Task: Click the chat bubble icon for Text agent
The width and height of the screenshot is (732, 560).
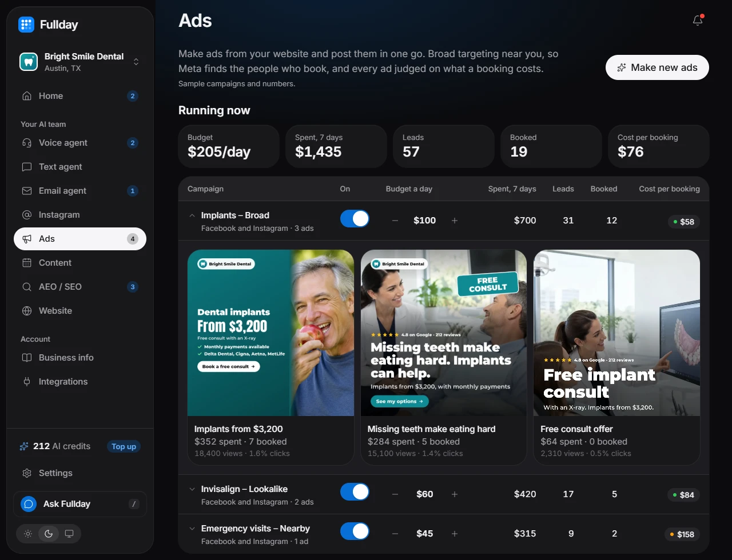Action: [x=26, y=167]
